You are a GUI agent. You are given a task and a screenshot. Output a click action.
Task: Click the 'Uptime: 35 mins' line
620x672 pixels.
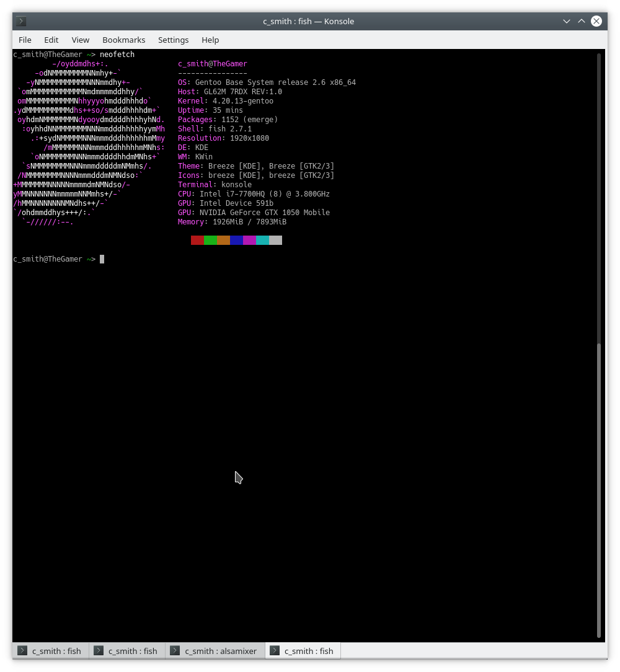coord(210,110)
